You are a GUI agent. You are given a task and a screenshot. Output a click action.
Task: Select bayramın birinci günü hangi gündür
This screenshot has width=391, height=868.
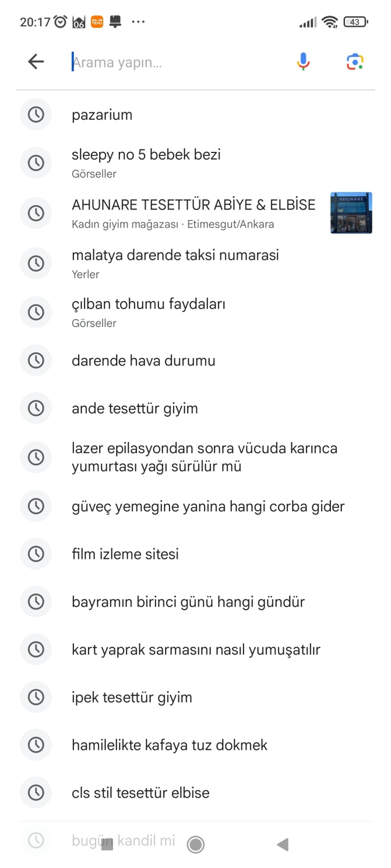pos(195,602)
